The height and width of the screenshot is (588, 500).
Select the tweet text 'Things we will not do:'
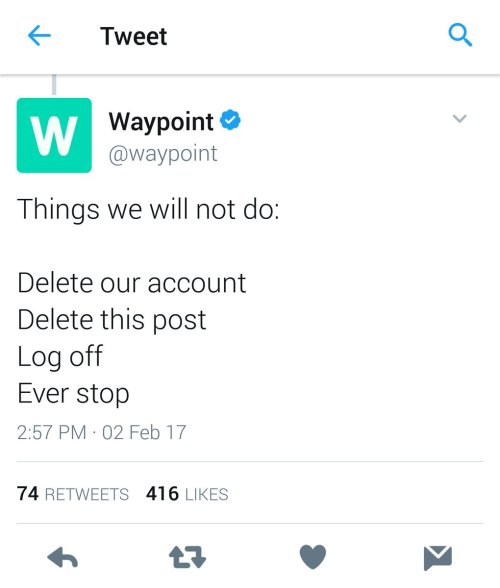coord(148,209)
